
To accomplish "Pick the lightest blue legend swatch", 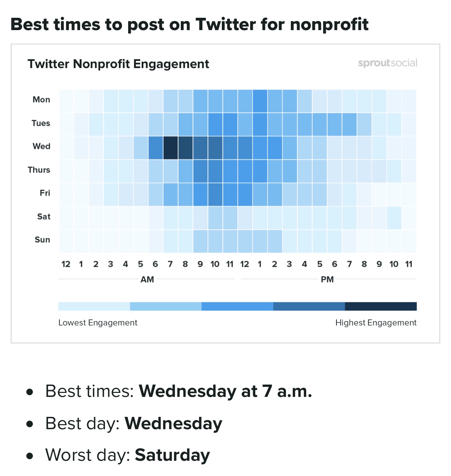I will (x=94, y=306).
